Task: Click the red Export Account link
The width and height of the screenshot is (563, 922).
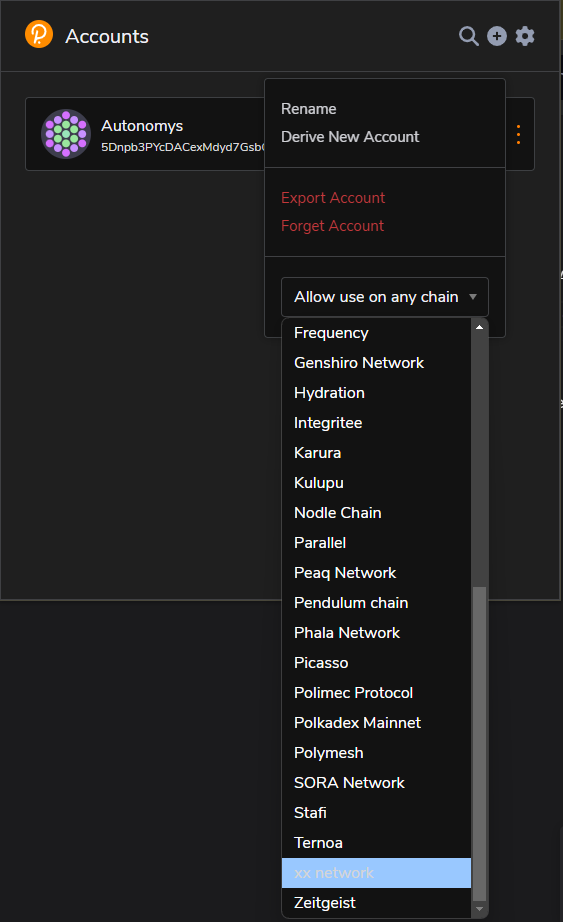Action: click(333, 198)
